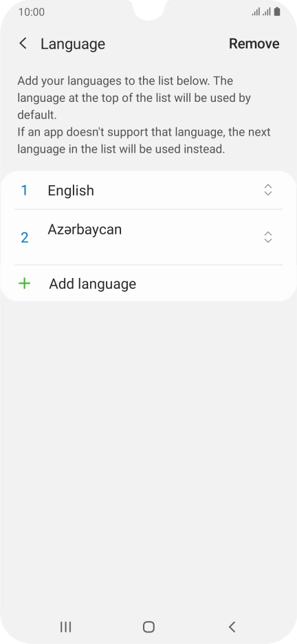Select the English language entry
The image size is (297, 644).
[148, 190]
